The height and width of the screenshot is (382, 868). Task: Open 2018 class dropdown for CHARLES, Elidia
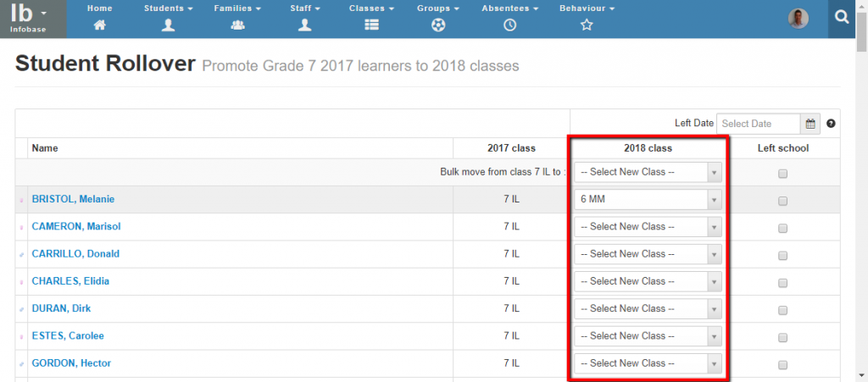648,281
